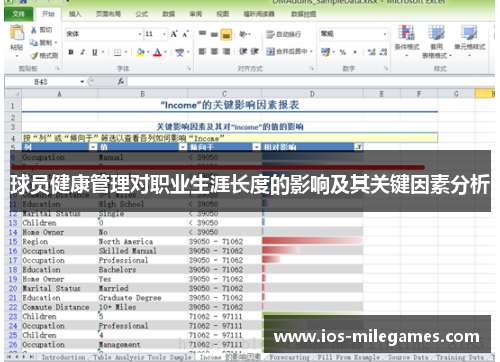This screenshot has height=362, width=500.
Task: Toggle right text alignment
Action: pyautogui.click(x=226, y=51)
